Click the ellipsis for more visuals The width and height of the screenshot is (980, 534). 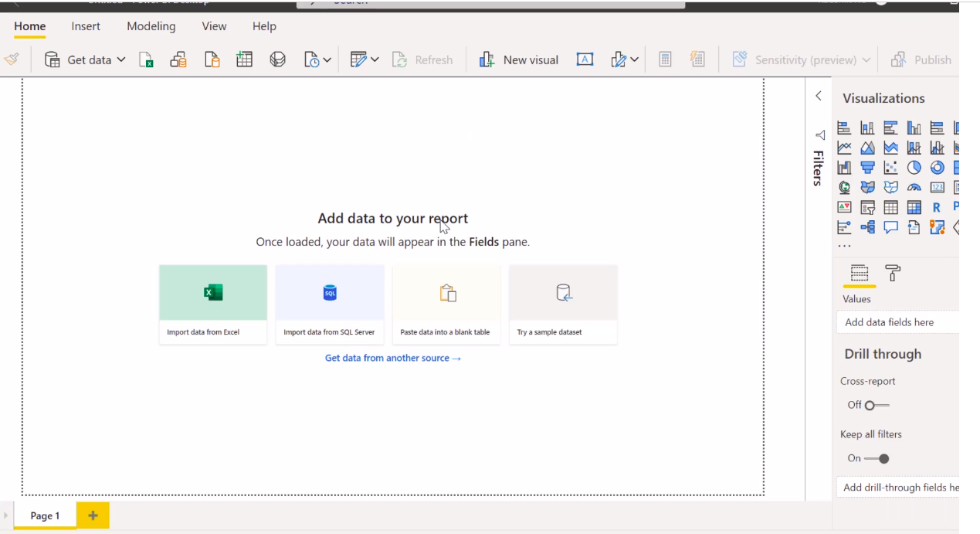[844, 246]
